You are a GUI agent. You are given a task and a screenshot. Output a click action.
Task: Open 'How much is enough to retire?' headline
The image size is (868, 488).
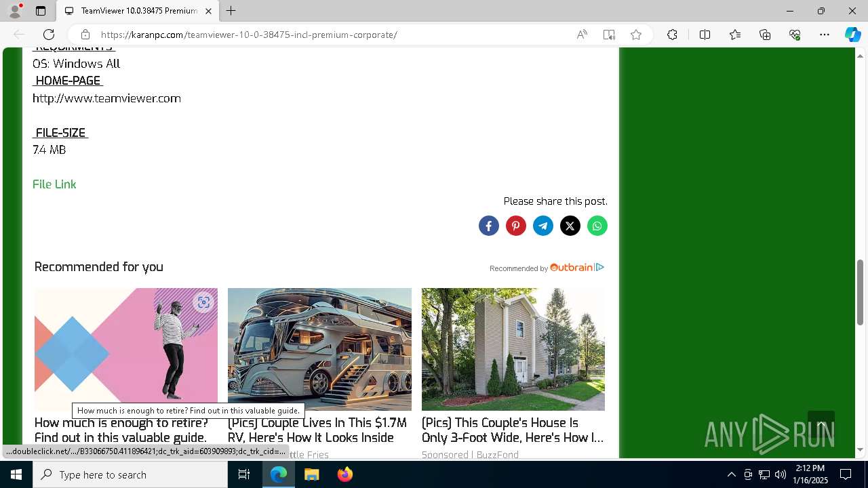pyautogui.click(x=121, y=430)
